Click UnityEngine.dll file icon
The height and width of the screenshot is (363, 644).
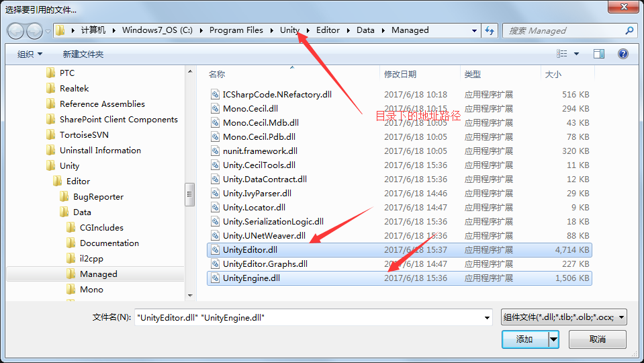[215, 278]
